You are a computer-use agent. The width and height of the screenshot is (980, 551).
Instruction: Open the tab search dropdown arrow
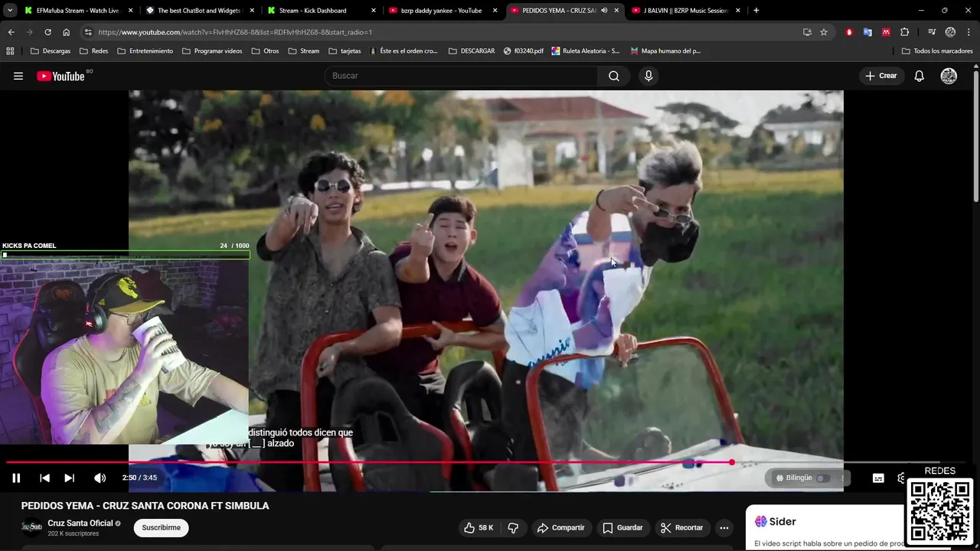coord(10,11)
